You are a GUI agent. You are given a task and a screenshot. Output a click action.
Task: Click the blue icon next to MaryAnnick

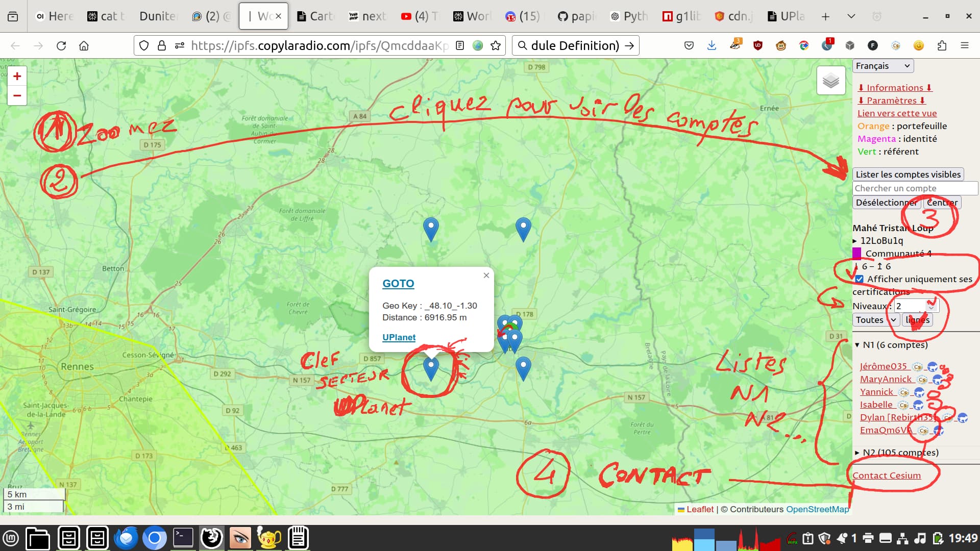[937, 380]
